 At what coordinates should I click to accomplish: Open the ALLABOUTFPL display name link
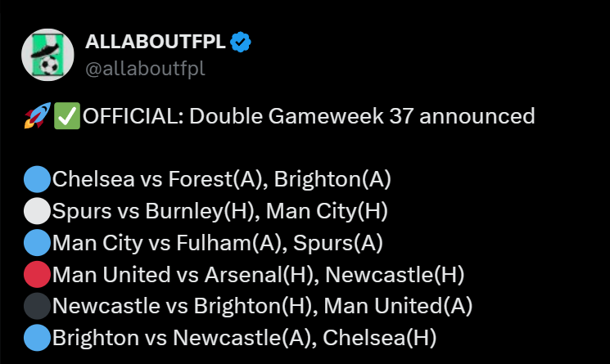click(x=153, y=43)
